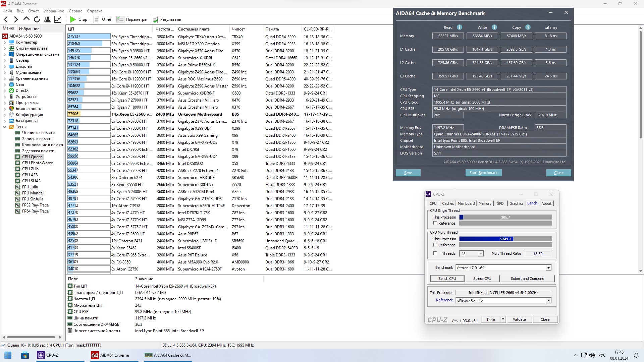Viewport: 644px width, 362px height.
Task: Select Запись в память test item
Action: coord(37,139)
